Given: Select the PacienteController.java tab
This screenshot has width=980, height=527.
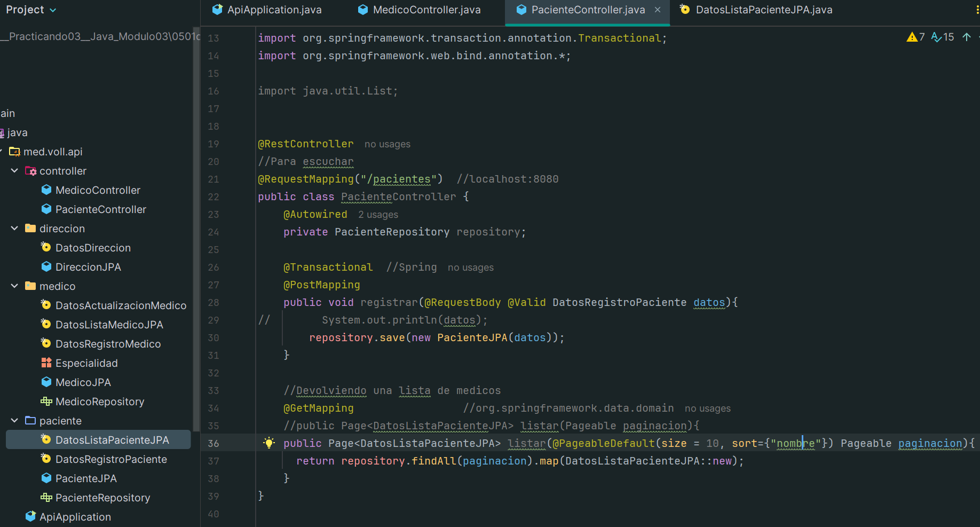Looking at the screenshot, I should tap(588, 10).
